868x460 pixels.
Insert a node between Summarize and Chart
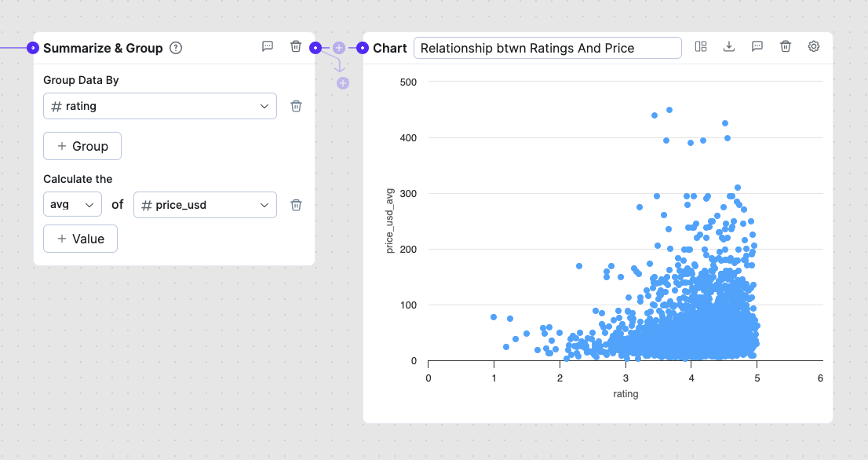pyautogui.click(x=339, y=48)
